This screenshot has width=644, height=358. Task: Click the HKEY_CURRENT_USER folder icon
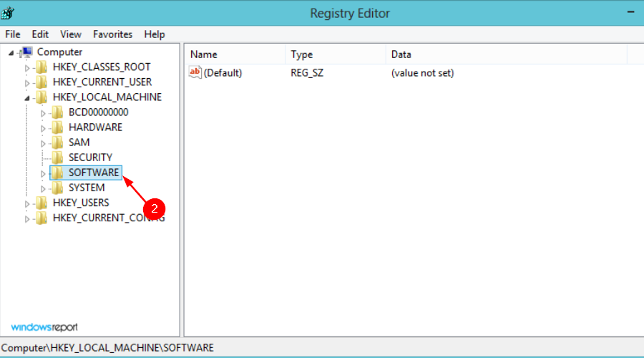tap(42, 82)
